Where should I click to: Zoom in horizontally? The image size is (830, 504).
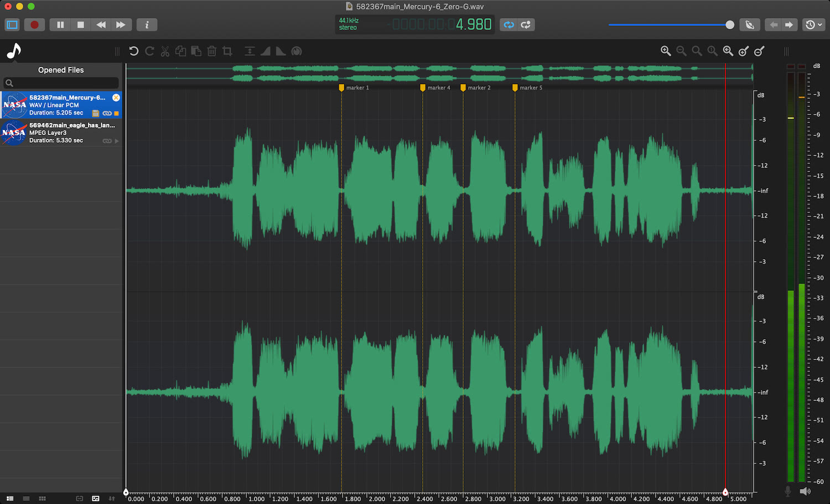666,51
